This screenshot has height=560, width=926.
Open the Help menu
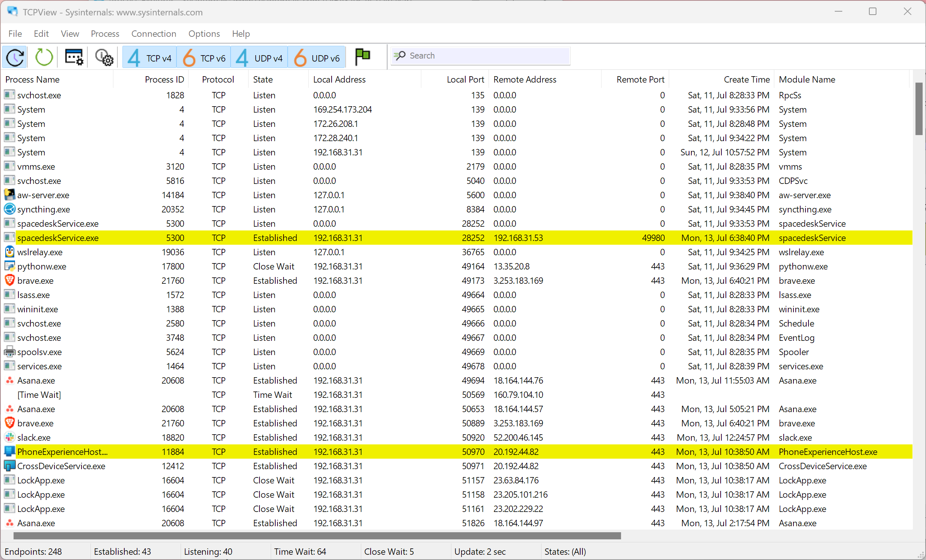click(241, 33)
